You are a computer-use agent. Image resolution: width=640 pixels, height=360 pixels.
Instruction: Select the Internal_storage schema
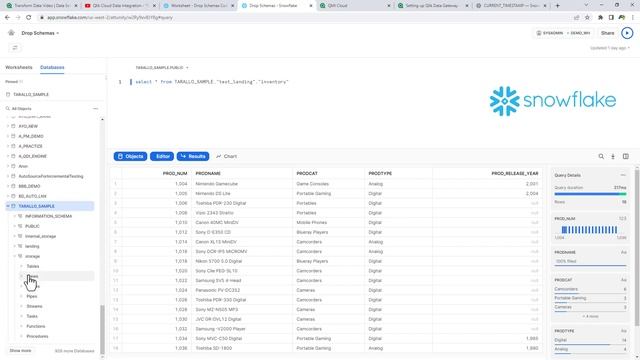coord(40,236)
